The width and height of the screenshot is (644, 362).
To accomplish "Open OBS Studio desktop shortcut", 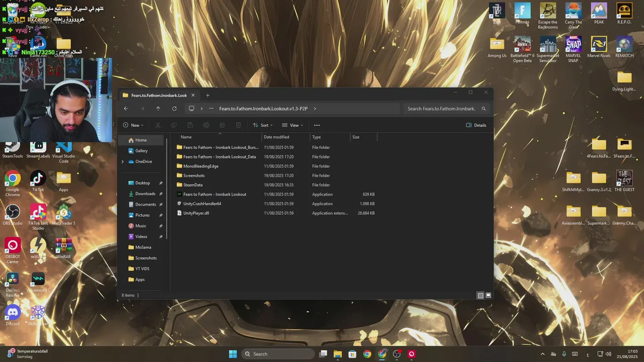I will click(13, 215).
